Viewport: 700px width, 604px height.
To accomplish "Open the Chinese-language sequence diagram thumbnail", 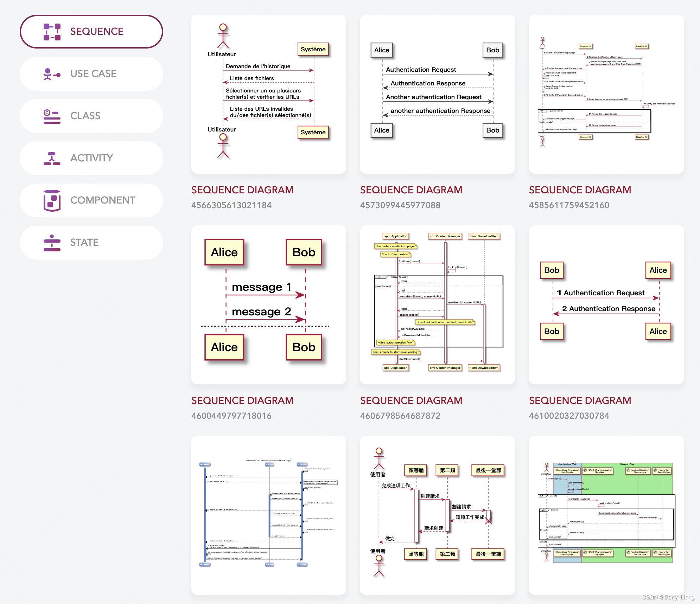I will point(437,515).
